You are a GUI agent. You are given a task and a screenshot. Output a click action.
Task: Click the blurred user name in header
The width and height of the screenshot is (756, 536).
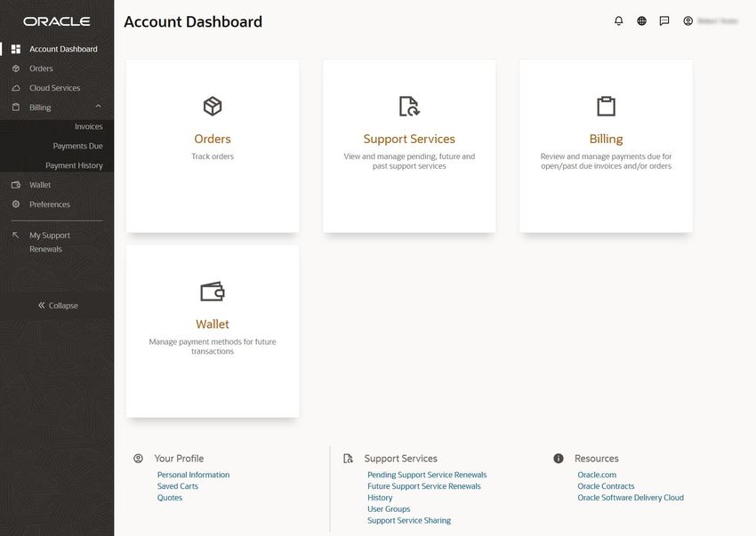[x=718, y=20]
